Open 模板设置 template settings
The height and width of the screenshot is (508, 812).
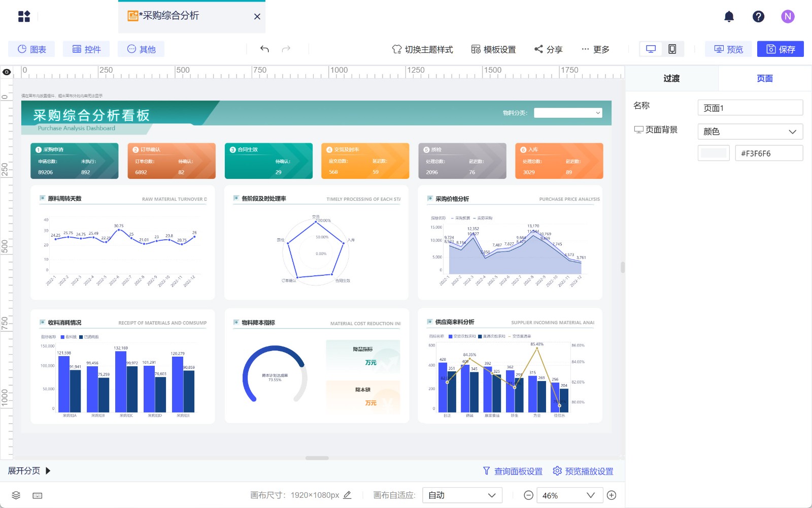coord(493,49)
